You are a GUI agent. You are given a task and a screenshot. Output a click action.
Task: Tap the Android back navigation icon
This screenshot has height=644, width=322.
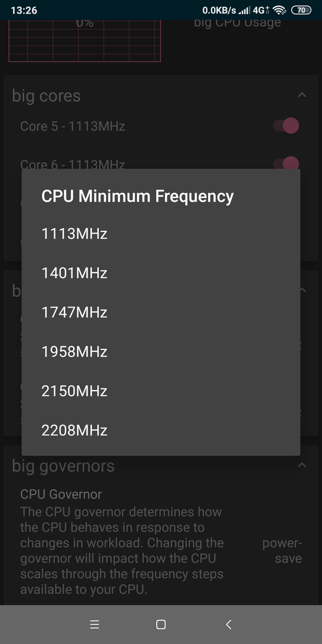coord(229,624)
